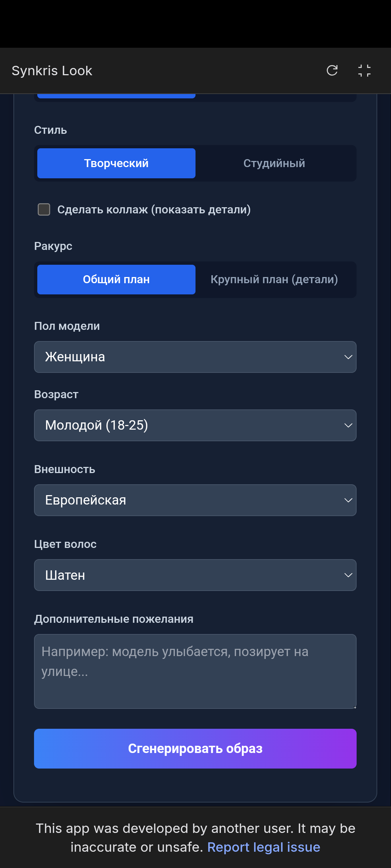Open the "Report legal issue" link
This screenshot has height=868, width=391.
[264, 847]
